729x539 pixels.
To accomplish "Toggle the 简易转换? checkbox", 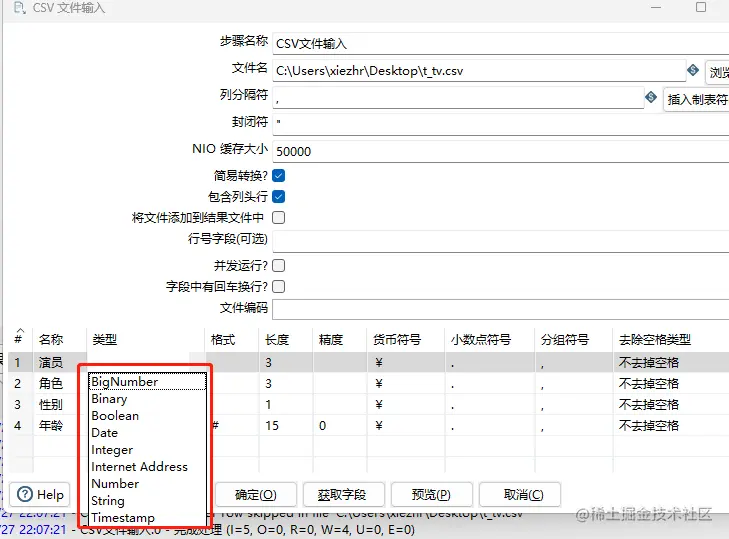I will click(x=278, y=176).
